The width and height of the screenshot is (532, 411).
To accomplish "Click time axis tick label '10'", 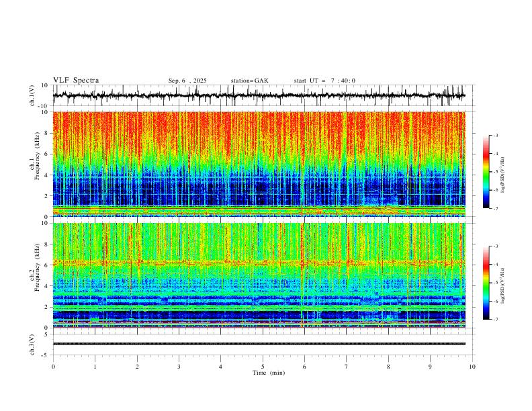I will click(472, 367).
